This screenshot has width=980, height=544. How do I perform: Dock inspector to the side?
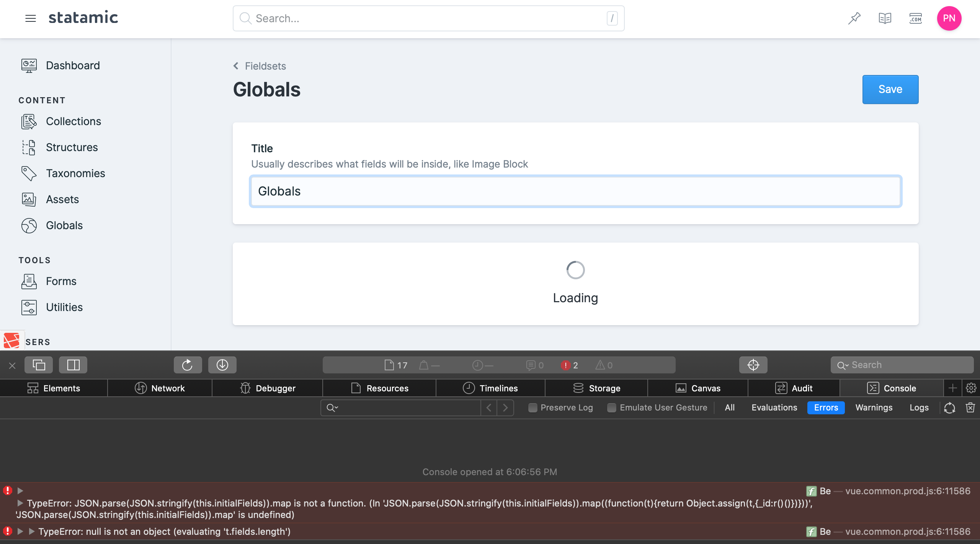(x=73, y=365)
